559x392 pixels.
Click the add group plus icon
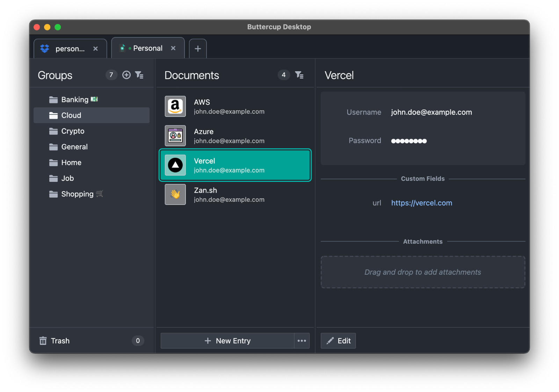[126, 75]
